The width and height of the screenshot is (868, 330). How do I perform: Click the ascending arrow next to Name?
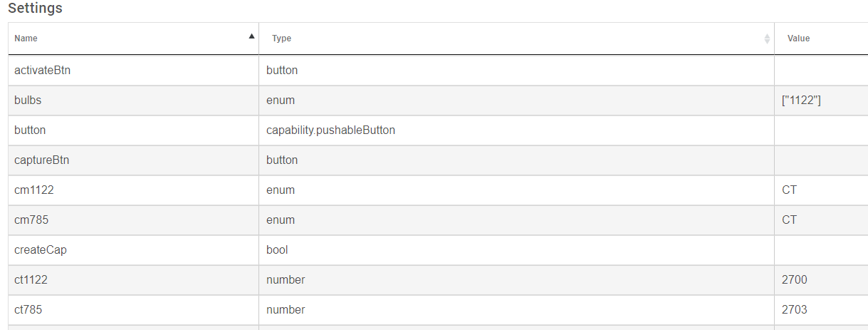point(251,36)
